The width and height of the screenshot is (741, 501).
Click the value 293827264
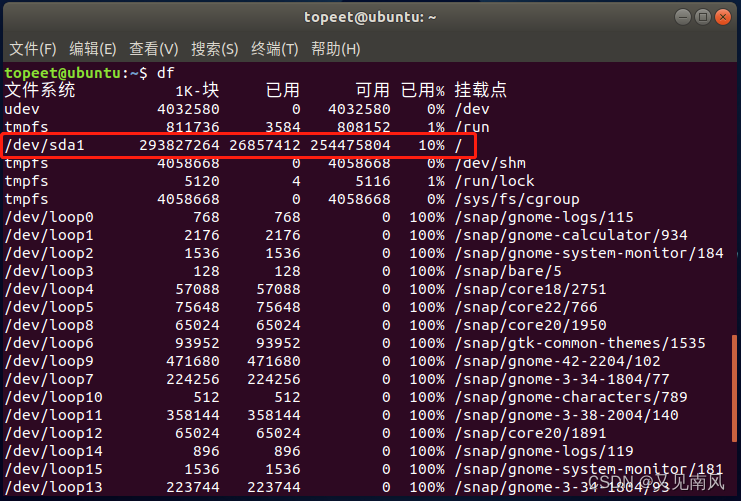[179, 145]
